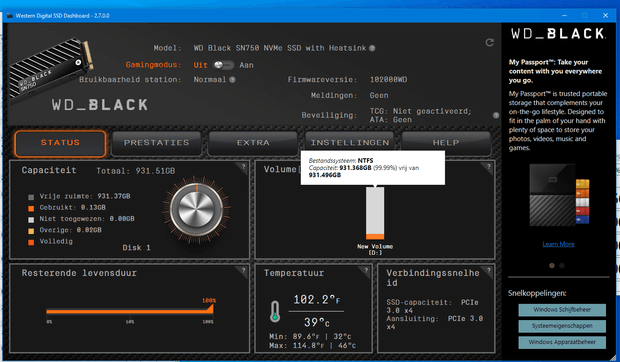Select the STATUS tab
The height and width of the screenshot is (362, 620).
pos(60,143)
